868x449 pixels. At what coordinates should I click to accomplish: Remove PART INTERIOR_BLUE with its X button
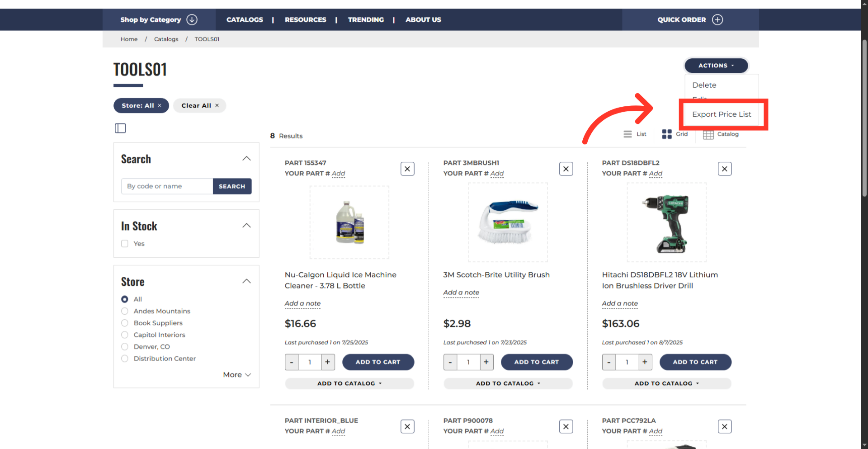point(407,426)
